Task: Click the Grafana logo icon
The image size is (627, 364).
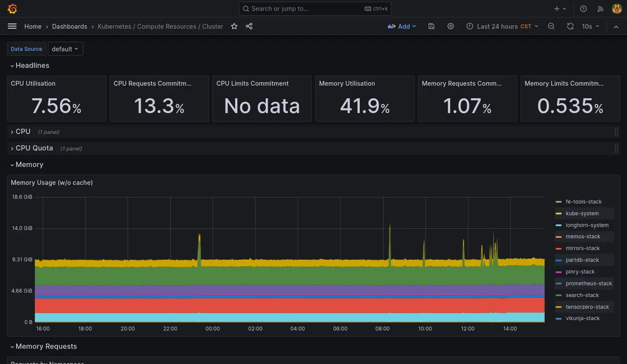Action: click(12, 9)
